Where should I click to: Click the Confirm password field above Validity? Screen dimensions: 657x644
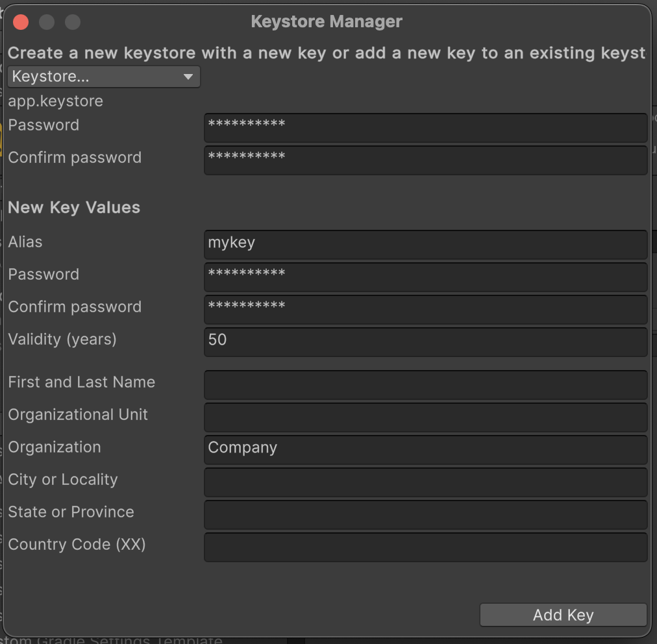point(425,309)
